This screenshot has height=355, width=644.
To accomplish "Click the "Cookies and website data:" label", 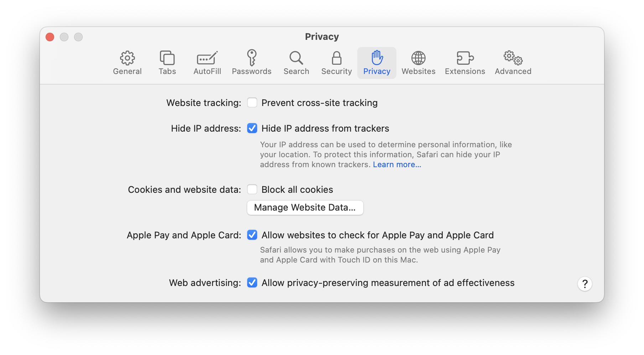I will (185, 190).
